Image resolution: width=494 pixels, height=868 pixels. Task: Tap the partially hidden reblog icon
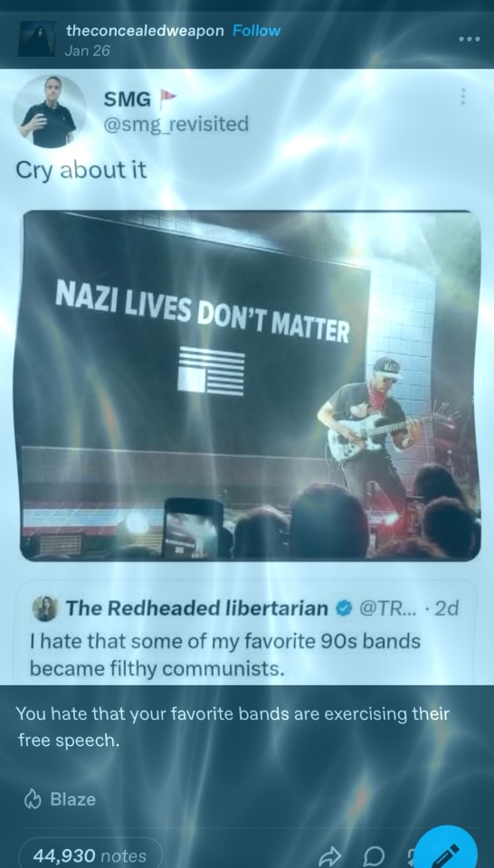[x=410, y=856]
